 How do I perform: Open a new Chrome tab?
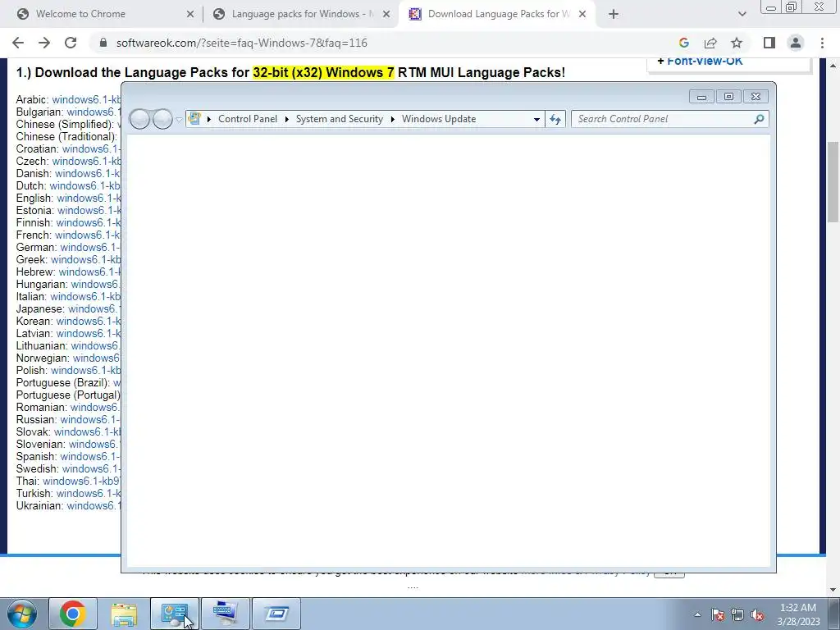(614, 14)
